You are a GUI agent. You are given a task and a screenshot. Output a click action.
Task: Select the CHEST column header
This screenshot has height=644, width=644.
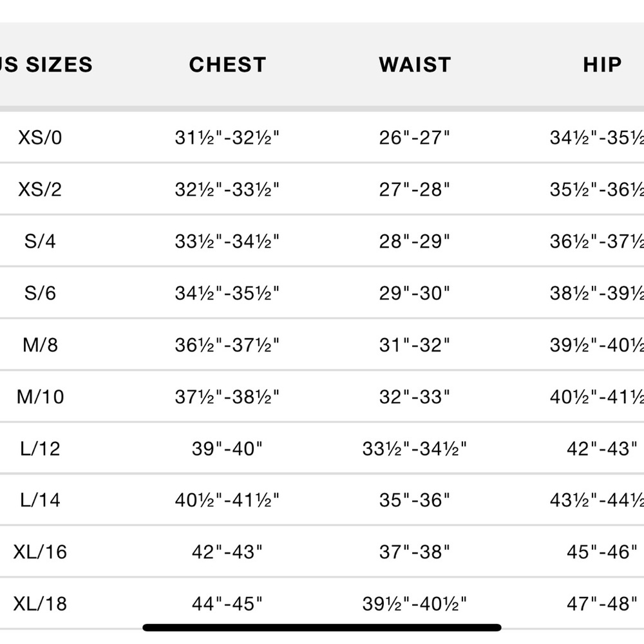pyautogui.click(x=227, y=65)
